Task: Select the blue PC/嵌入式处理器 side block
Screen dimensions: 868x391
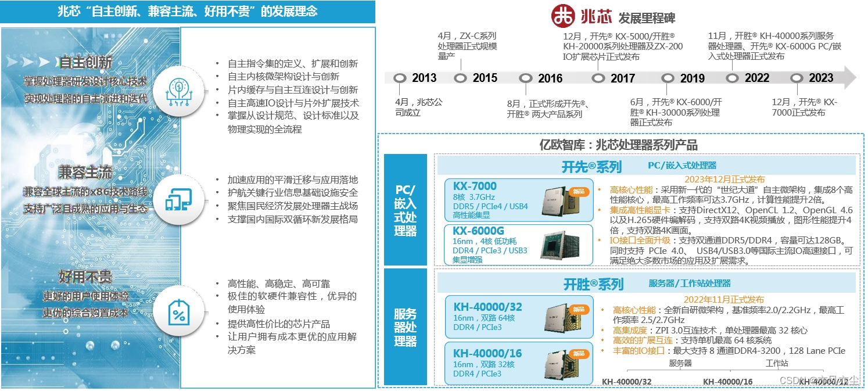Action: (x=406, y=209)
